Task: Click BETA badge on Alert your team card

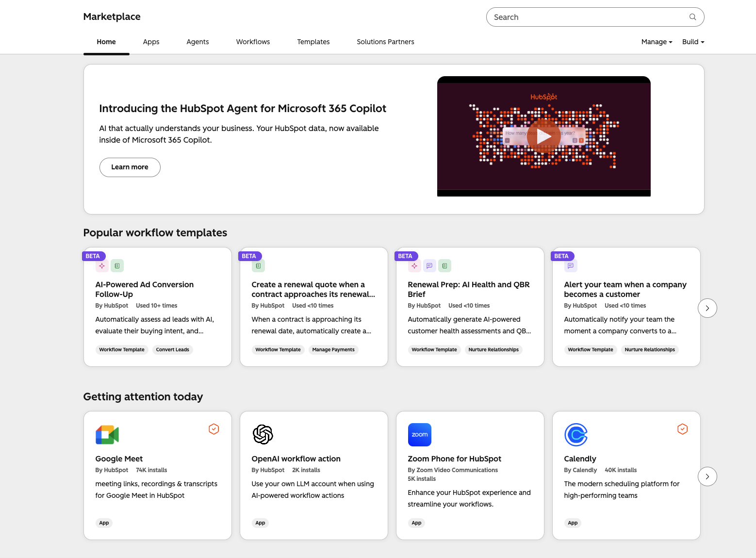Action: (x=562, y=256)
